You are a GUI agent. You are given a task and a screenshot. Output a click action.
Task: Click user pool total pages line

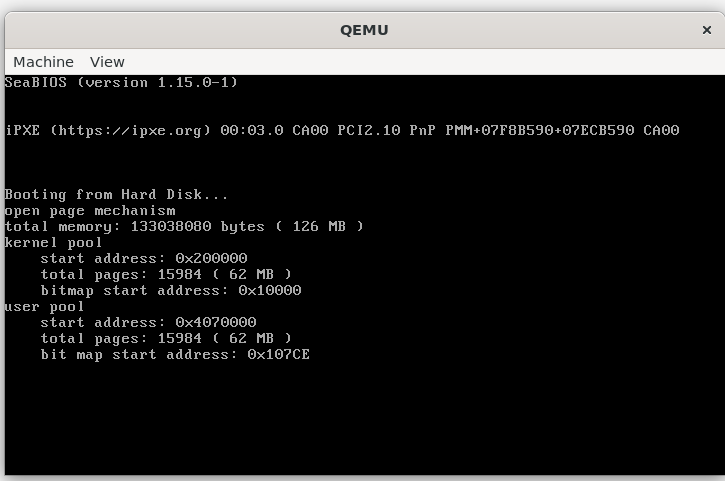tap(166, 339)
